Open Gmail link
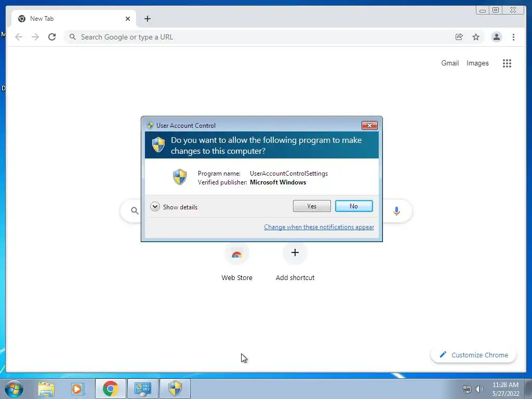The image size is (532, 399). pyautogui.click(x=450, y=63)
